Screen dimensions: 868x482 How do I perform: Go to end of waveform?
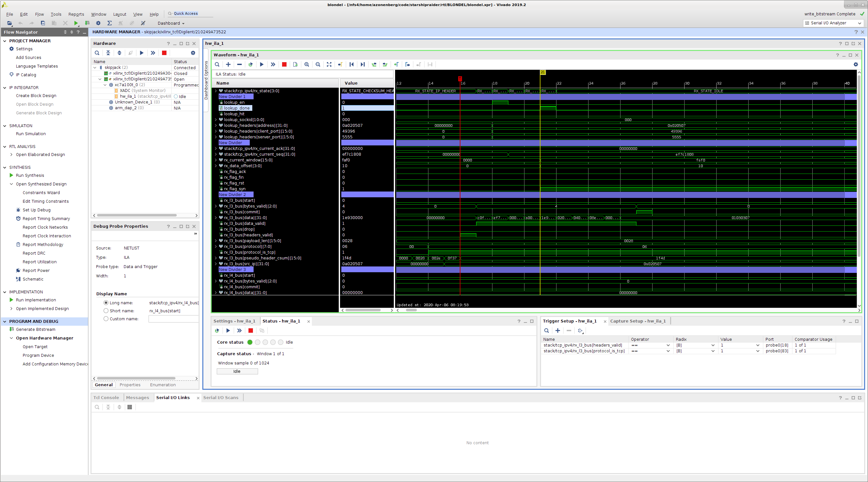tap(362, 64)
